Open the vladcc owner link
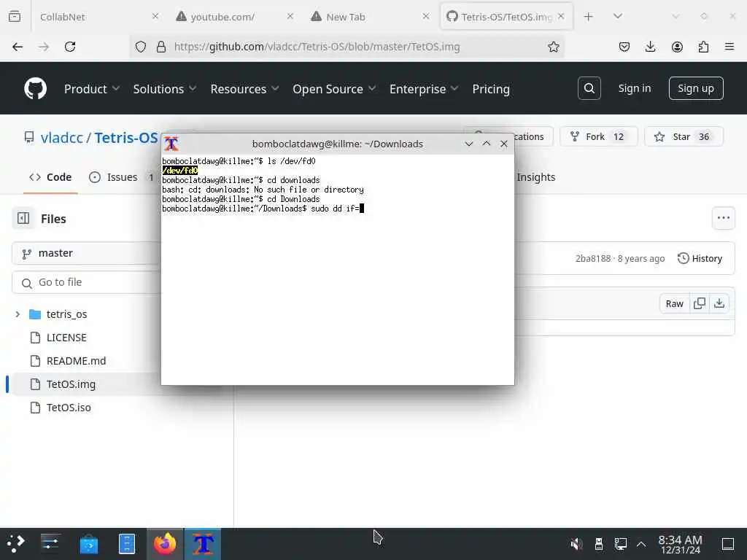747x560 pixels. pyautogui.click(x=61, y=138)
